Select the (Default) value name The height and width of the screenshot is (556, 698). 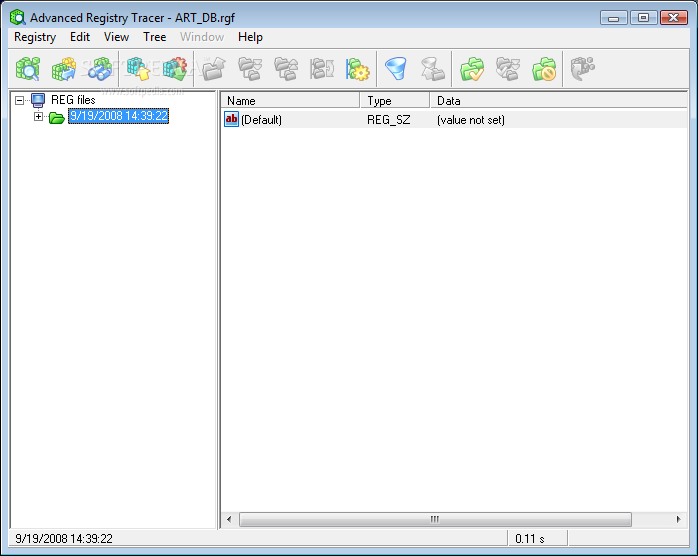click(261, 120)
